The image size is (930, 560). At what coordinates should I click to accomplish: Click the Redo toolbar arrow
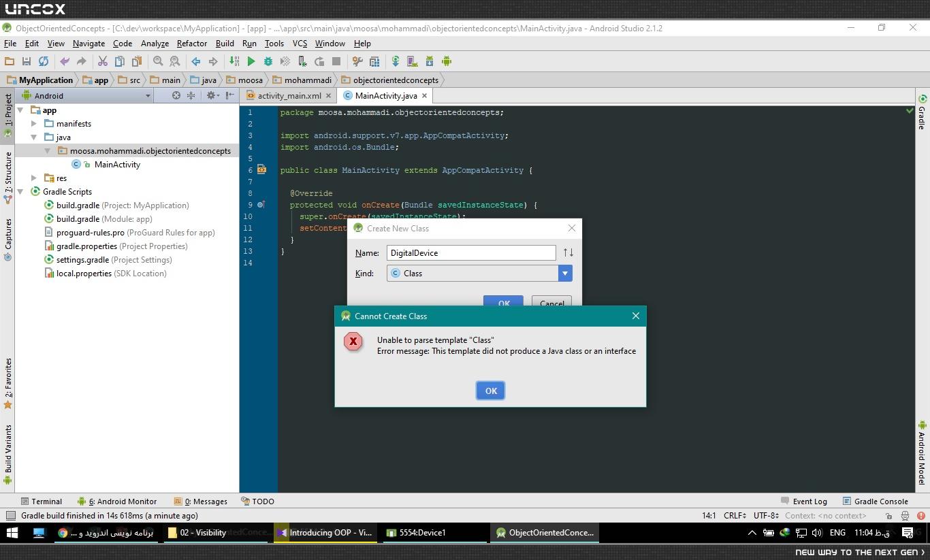[81, 61]
